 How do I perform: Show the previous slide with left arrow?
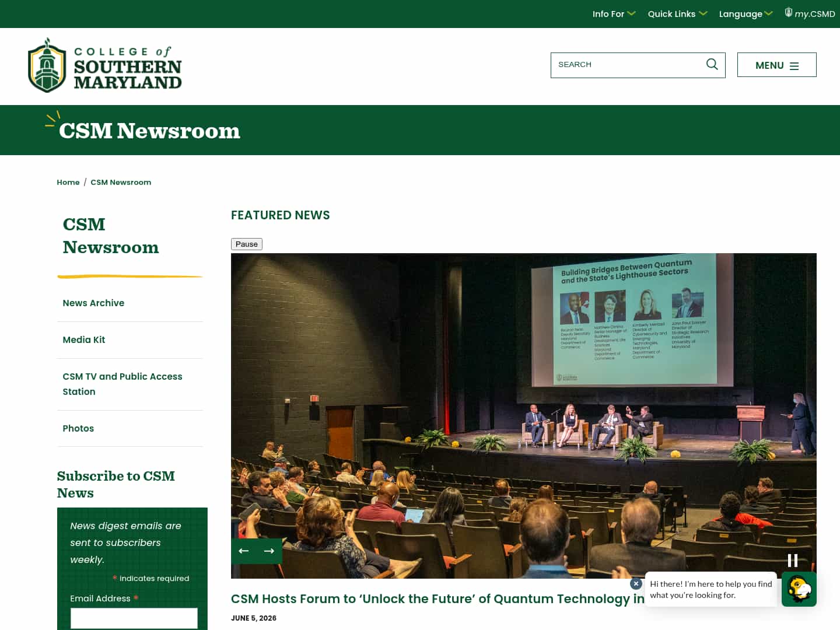(x=244, y=551)
